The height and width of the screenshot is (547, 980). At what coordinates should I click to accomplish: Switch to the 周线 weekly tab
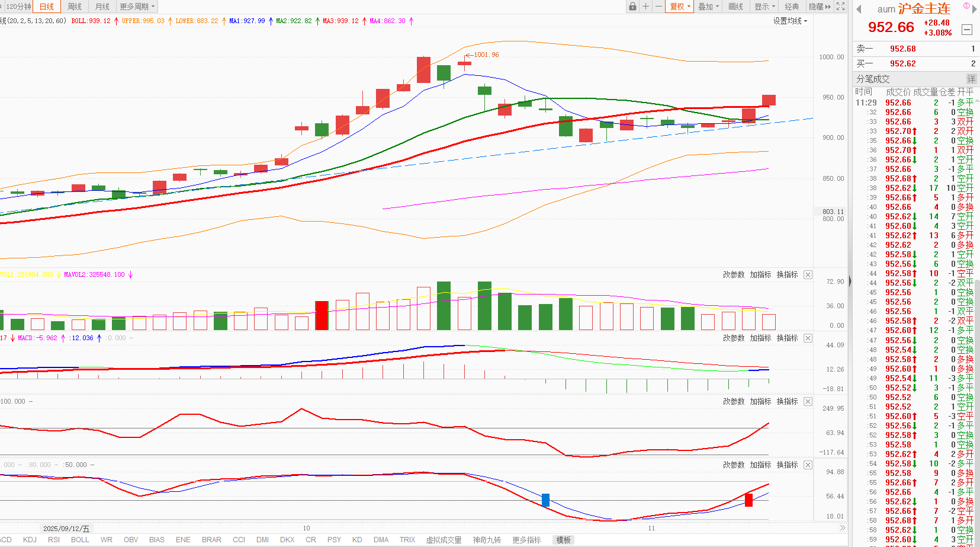pos(75,7)
